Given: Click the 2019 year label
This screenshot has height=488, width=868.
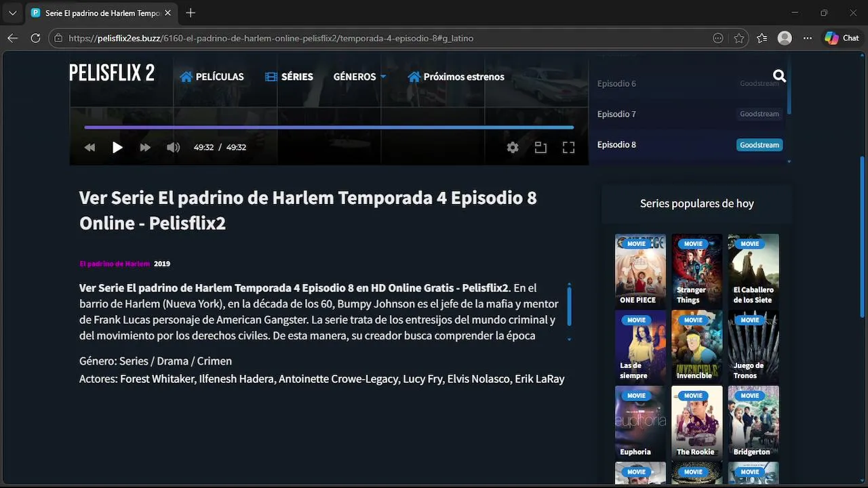Looking at the screenshot, I should pyautogui.click(x=162, y=264).
